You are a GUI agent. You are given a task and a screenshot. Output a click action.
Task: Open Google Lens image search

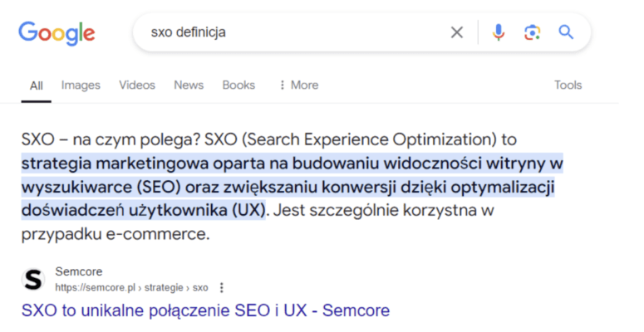pos(532,32)
